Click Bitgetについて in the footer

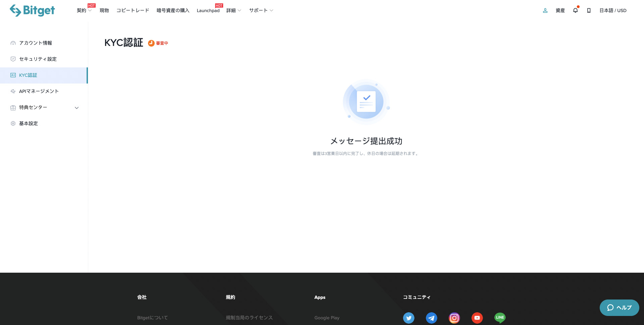pos(152,318)
